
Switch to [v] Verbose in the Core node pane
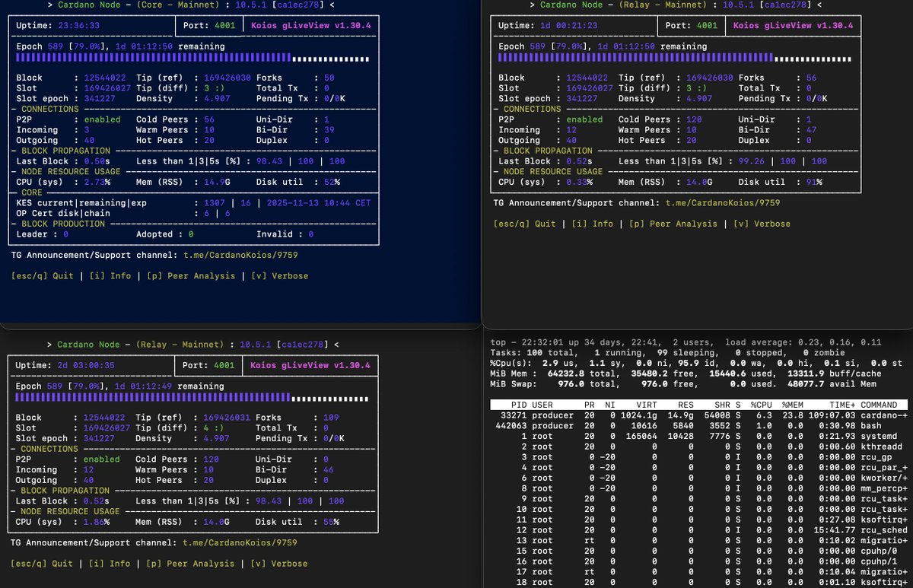[280, 275]
